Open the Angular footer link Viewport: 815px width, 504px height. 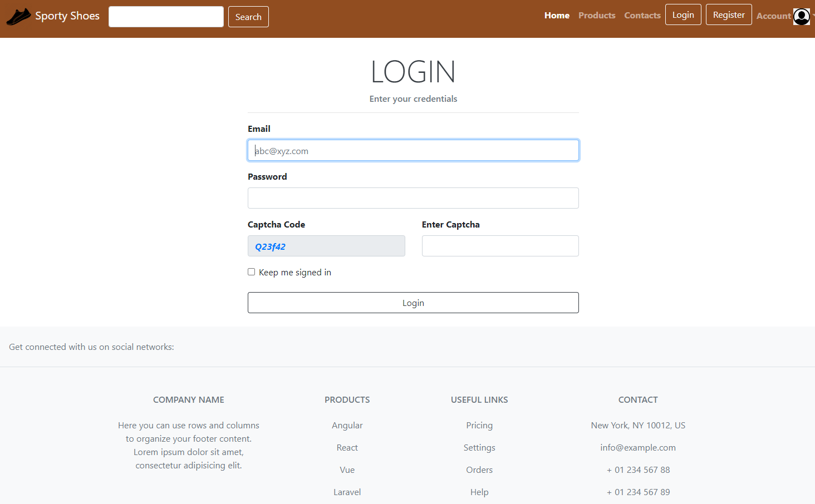[347, 426]
